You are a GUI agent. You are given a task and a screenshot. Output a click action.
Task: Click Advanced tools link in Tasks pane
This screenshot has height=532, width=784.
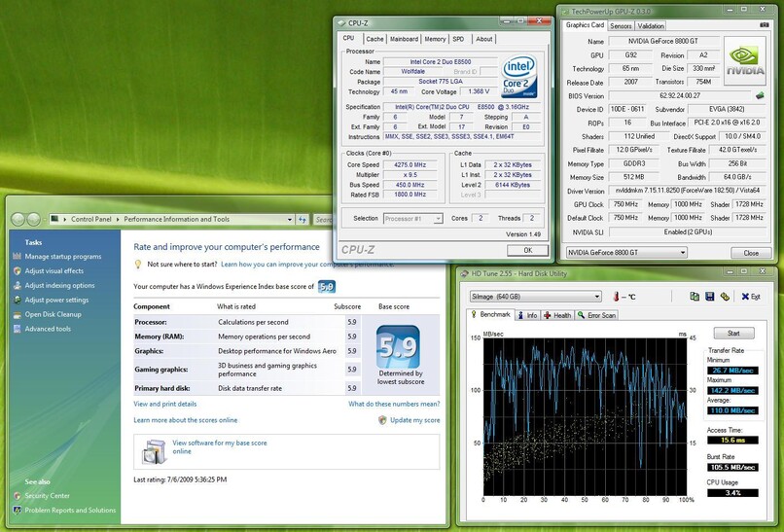coord(48,329)
